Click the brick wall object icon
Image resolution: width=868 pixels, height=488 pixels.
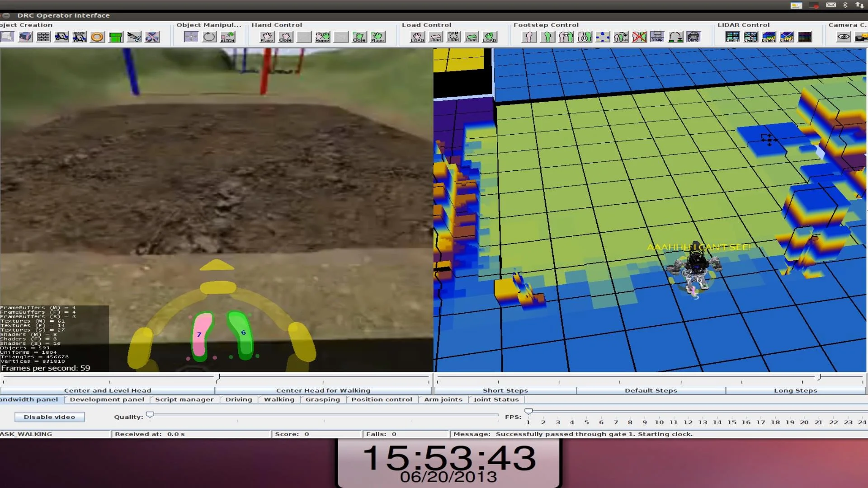pyautogui.click(x=43, y=37)
